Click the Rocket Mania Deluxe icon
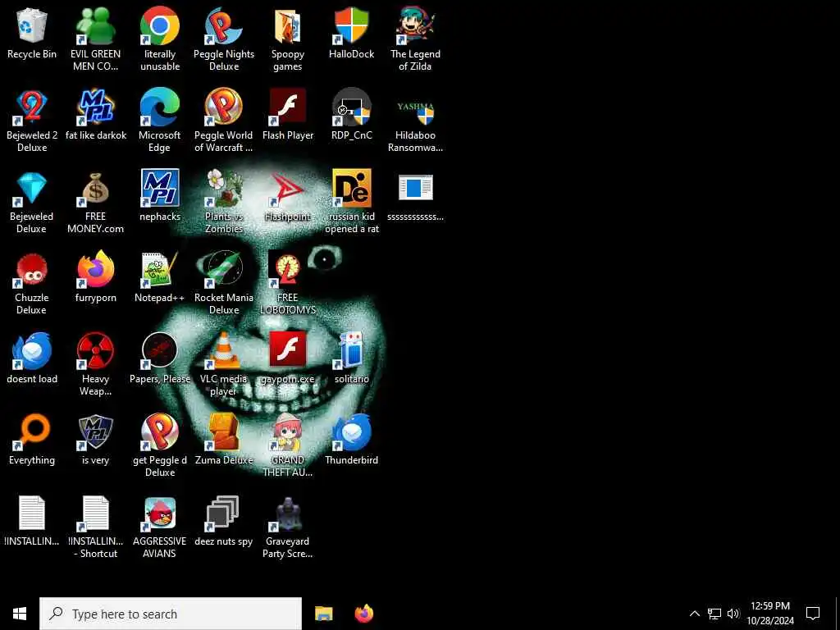 (223, 270)
